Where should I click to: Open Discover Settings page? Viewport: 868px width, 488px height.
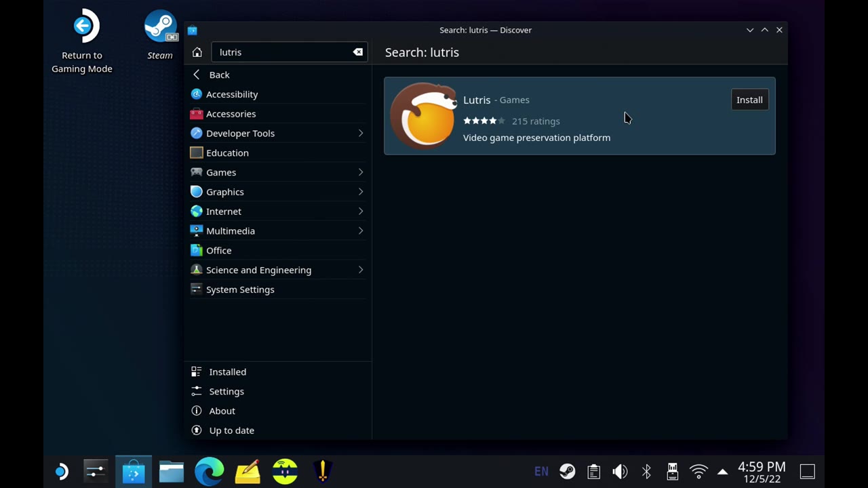278,391
